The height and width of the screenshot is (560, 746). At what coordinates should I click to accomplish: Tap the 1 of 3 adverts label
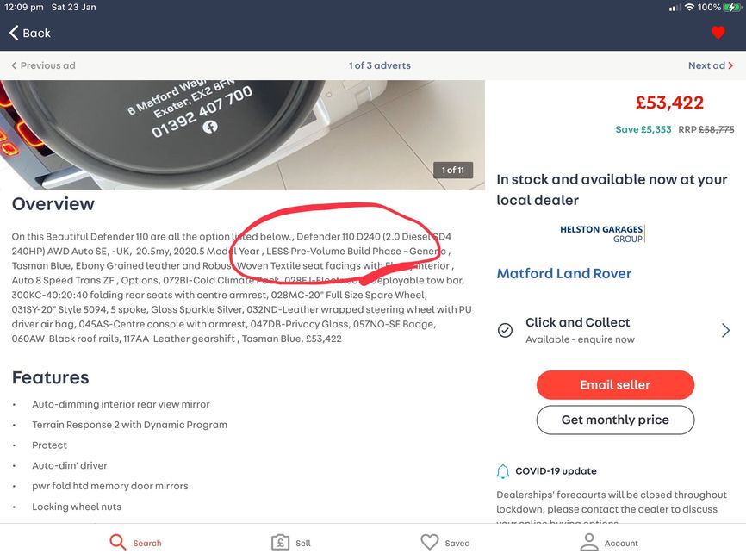[x=380, y=65]
